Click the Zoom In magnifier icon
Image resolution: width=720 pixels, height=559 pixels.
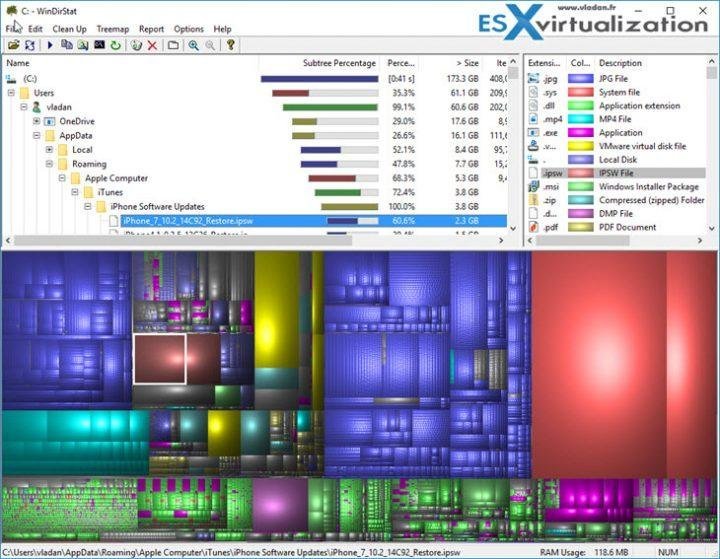coord(193,45)
